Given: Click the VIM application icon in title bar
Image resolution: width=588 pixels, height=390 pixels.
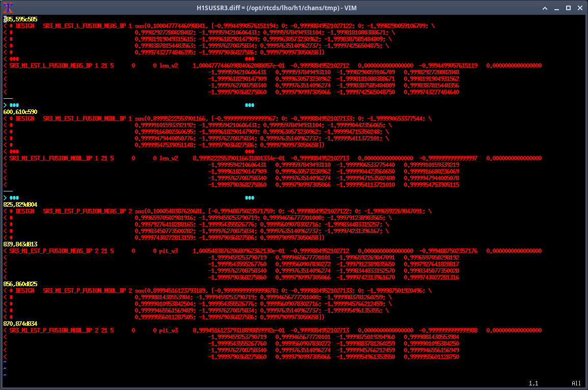Looking at the screenshot, I should tap(7, 7).
